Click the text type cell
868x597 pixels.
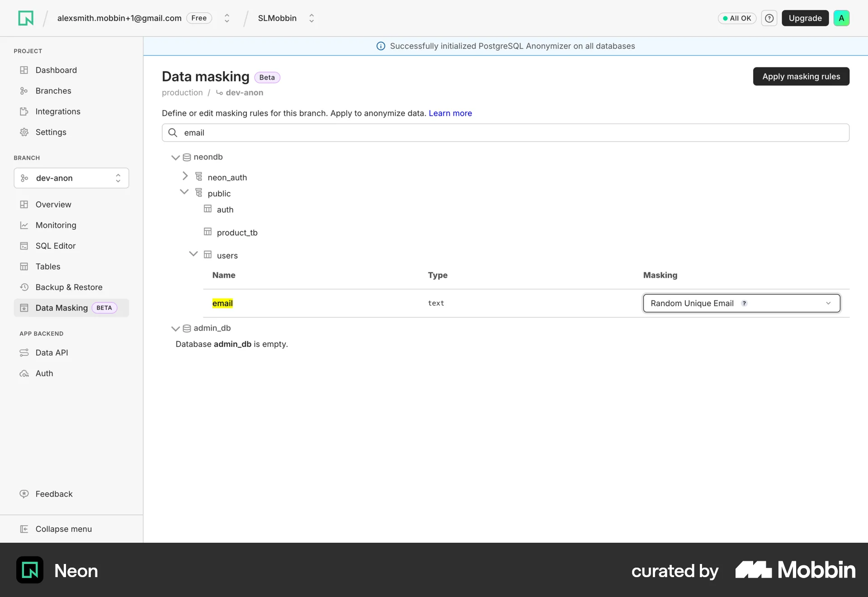pyautogui.click(x=436, y=303)
